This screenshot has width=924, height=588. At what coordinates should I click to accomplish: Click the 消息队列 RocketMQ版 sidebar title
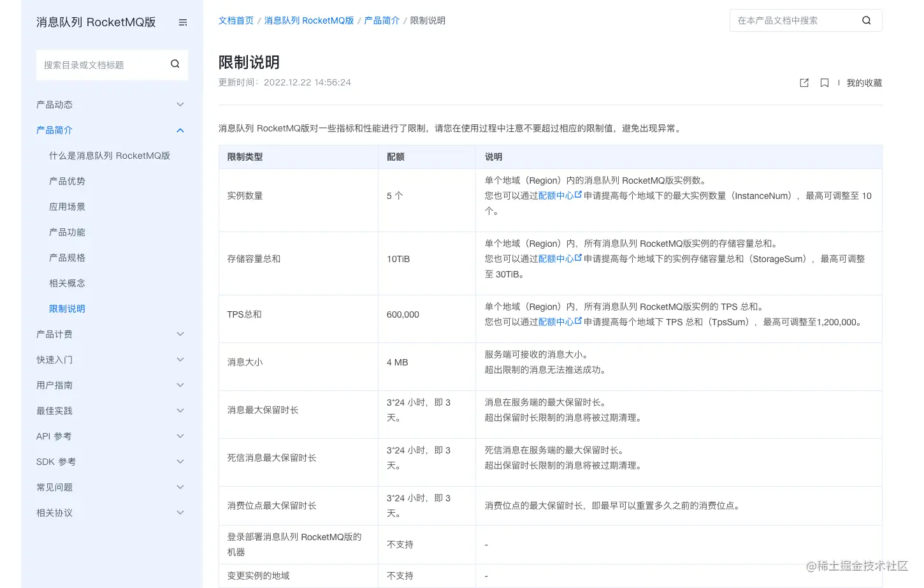click(96, 22)
